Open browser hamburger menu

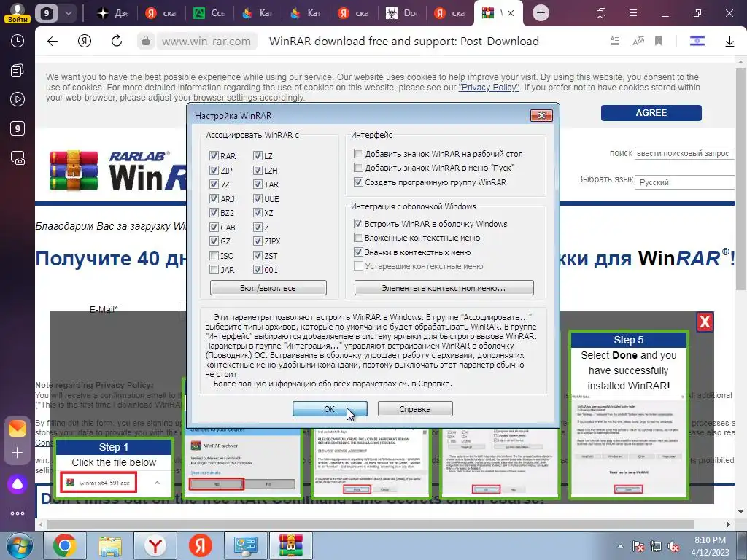pyautogui.click(x=633, y=13)
